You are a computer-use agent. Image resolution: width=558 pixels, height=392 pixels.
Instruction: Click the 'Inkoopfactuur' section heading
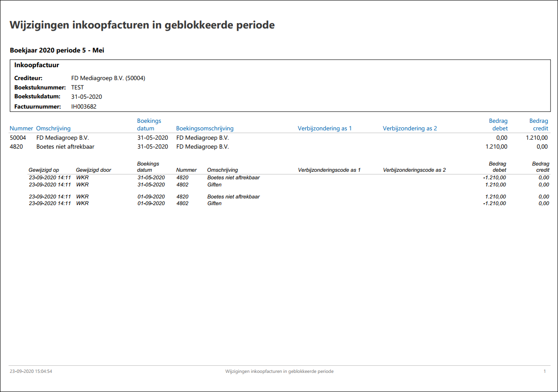pyautogui.click(x=37, y=65)
